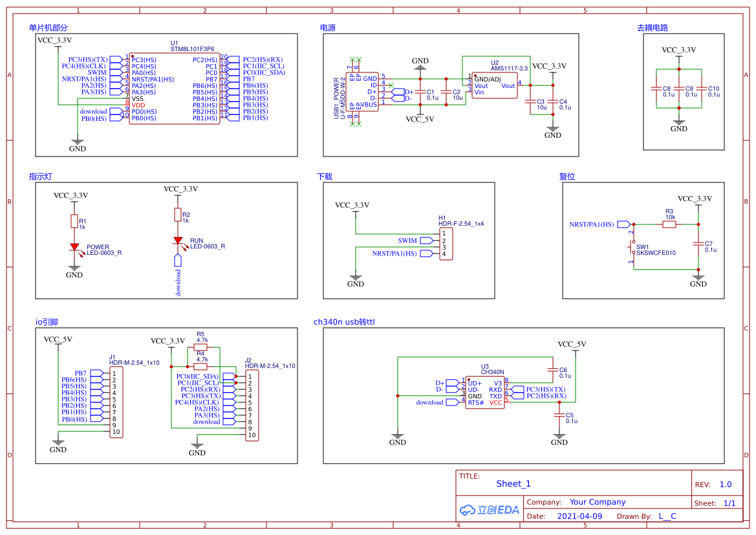The height and width of the screenshot is (535, 756).
Task: Select the U1 STM8L101F3P6 microcontroller symbol
Action: click(175, 87)
